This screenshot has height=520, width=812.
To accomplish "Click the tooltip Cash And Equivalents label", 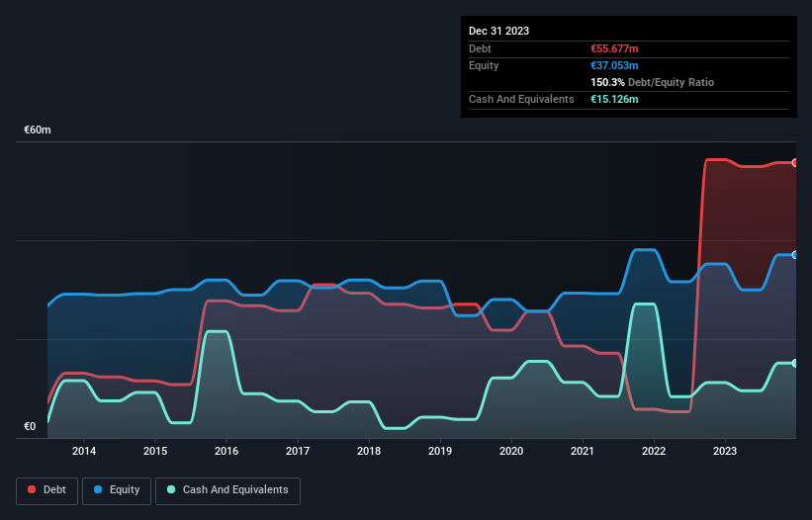I will [521, 99].
